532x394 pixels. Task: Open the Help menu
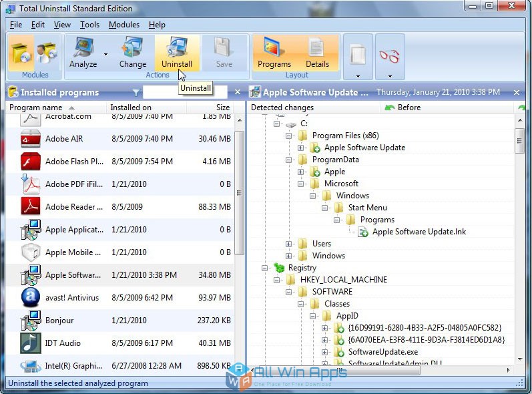157,25
